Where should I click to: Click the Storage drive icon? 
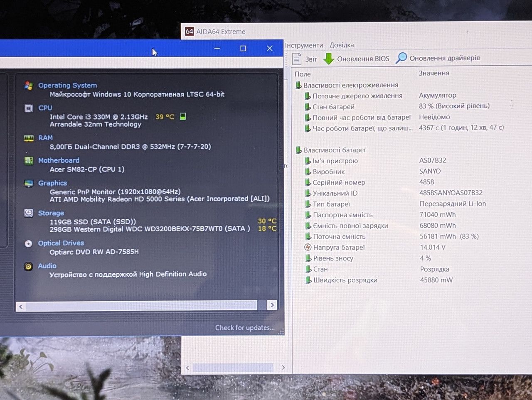(29, 213)
